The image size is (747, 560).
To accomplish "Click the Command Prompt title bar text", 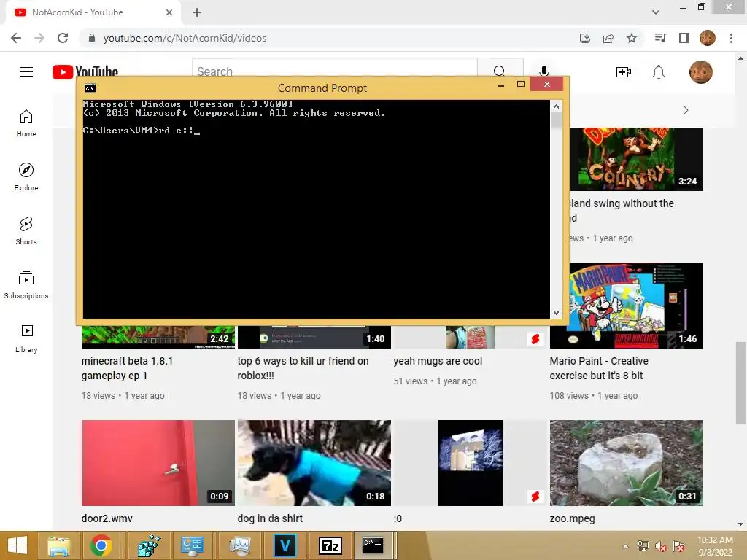I will click(x=322, y=88).
